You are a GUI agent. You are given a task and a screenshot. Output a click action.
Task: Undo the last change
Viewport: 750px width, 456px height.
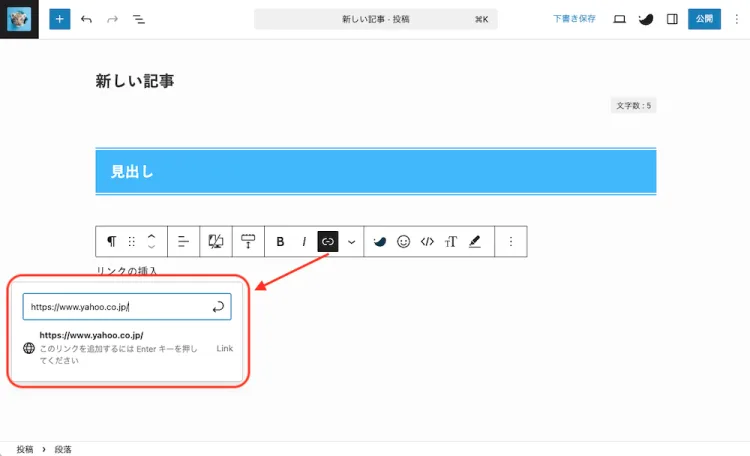pos(86,19)
